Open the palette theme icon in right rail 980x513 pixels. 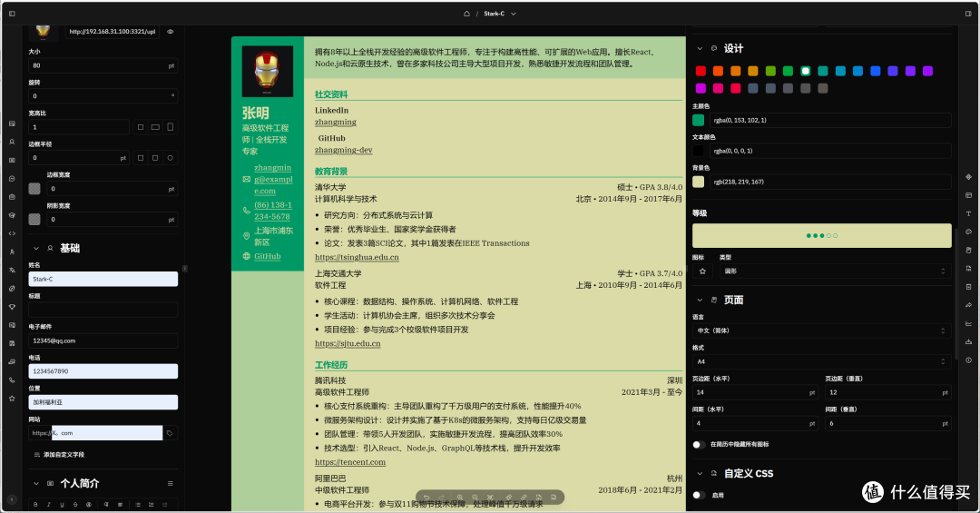coord(968,232)
